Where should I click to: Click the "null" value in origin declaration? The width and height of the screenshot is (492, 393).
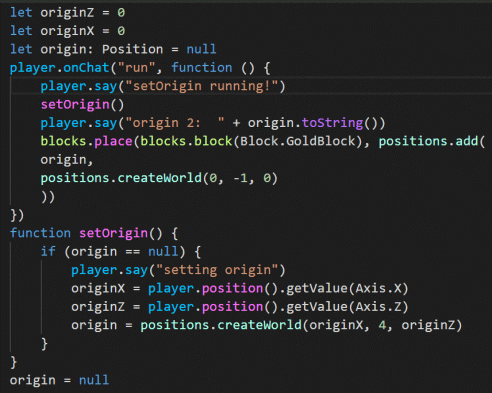(x=201, y=49)
